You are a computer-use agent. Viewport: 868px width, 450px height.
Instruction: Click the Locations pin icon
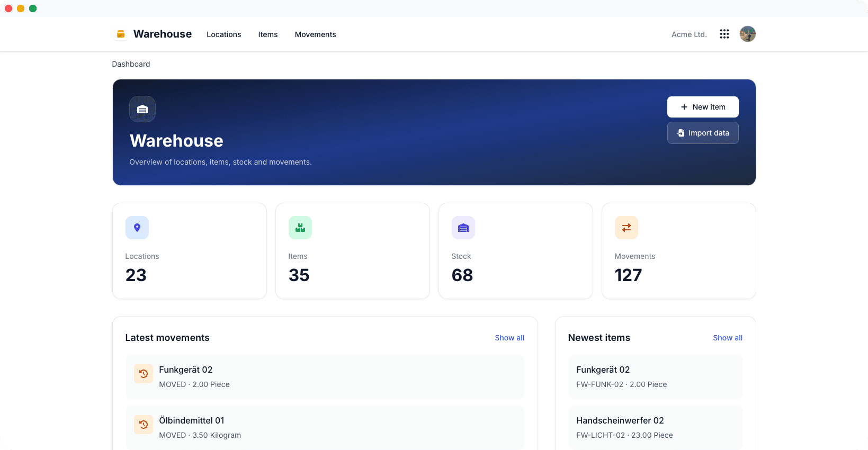click(x=137, y=228)
